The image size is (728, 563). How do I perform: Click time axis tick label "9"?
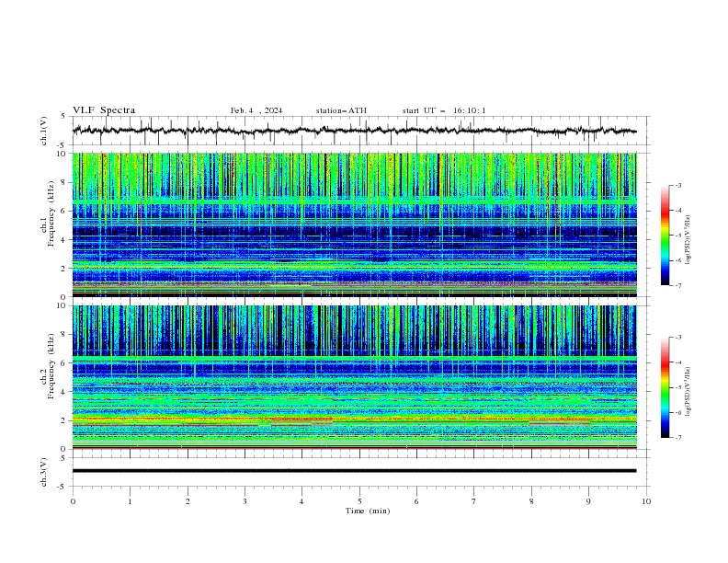[x=588, y=501]
